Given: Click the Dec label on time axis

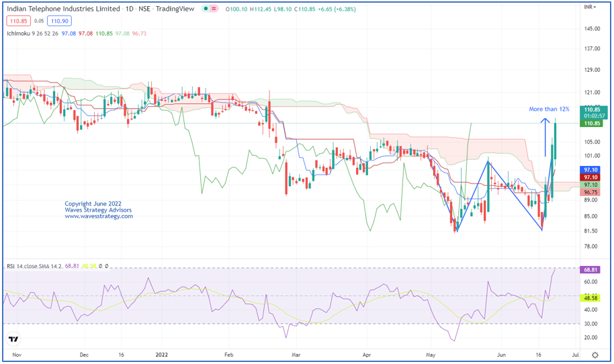Looking at the screenshot, I should [84, 355].
